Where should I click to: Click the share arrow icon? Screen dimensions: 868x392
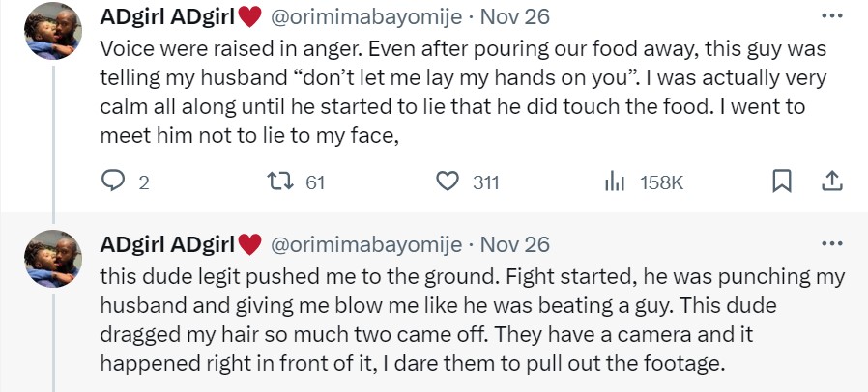(830, 181)
